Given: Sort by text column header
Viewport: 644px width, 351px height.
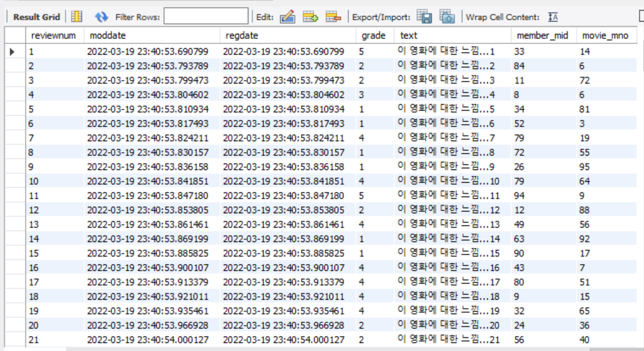Looking at the screenshot, I should point(453,35).
